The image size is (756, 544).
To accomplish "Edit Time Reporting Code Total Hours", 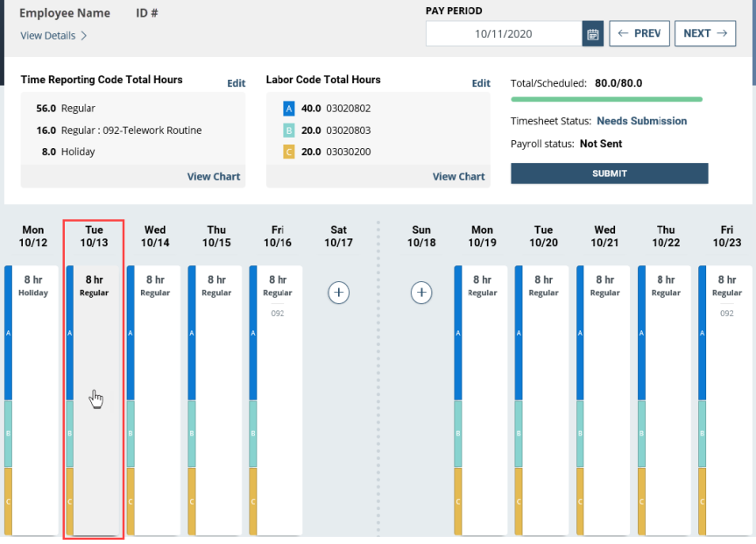I will point(237,84).
